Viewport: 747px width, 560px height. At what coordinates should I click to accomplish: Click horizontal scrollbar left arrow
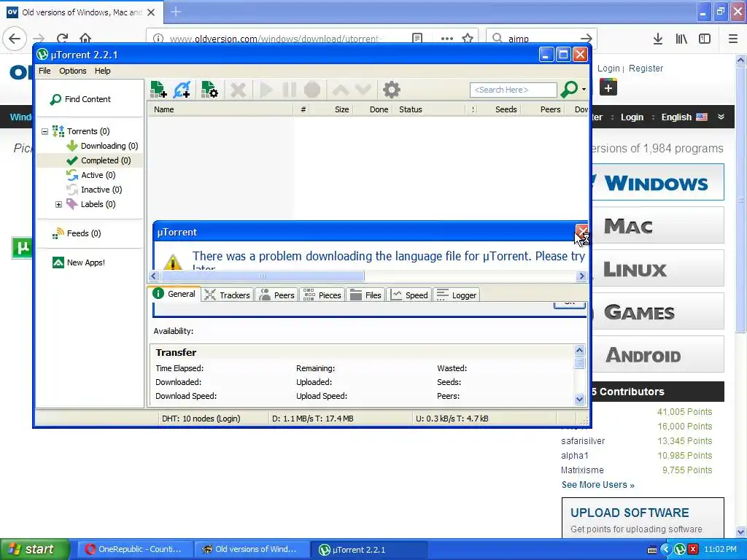point(154,276)
